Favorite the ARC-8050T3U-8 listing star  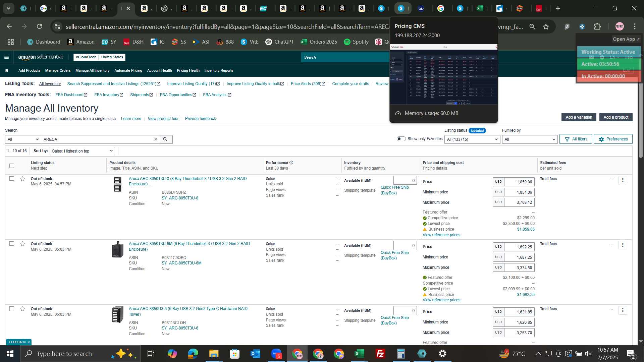click(x=22, y=179)
